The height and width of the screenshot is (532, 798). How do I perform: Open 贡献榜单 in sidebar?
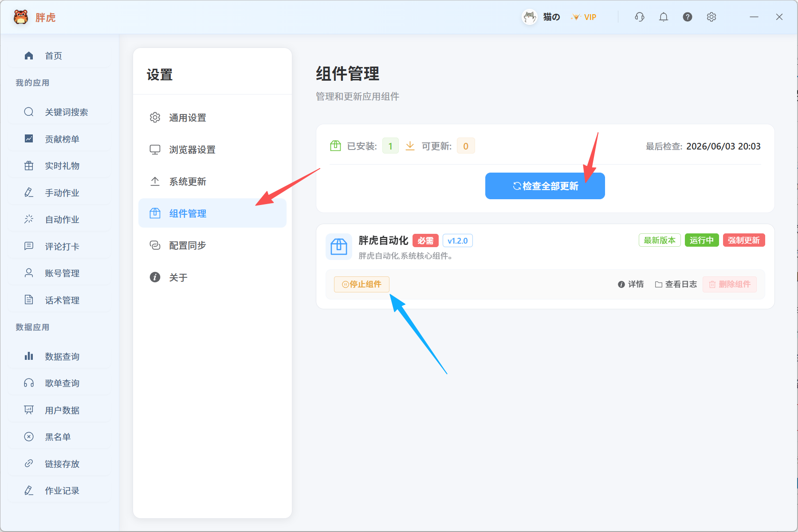click(59, 139)
